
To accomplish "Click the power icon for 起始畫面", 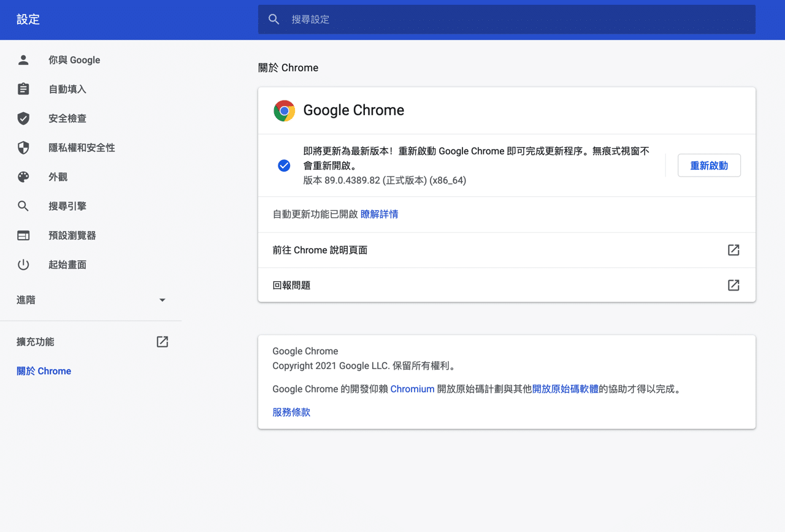I will point(23,265).
